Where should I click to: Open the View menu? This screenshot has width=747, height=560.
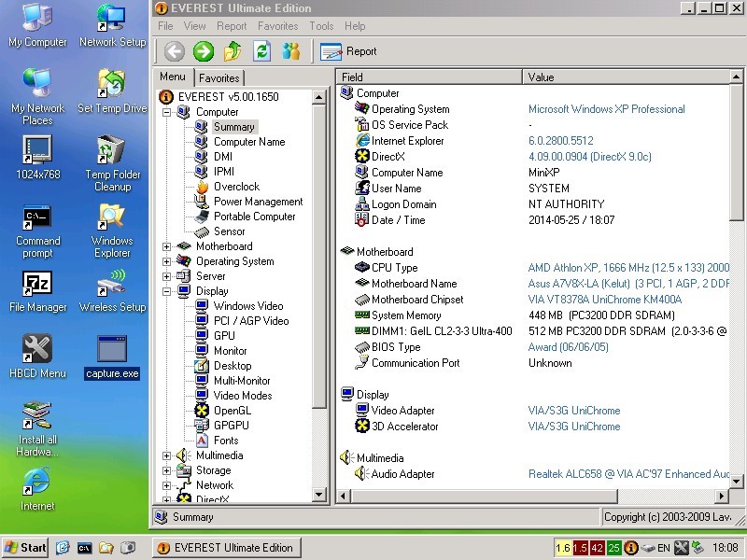coord(194,26)
